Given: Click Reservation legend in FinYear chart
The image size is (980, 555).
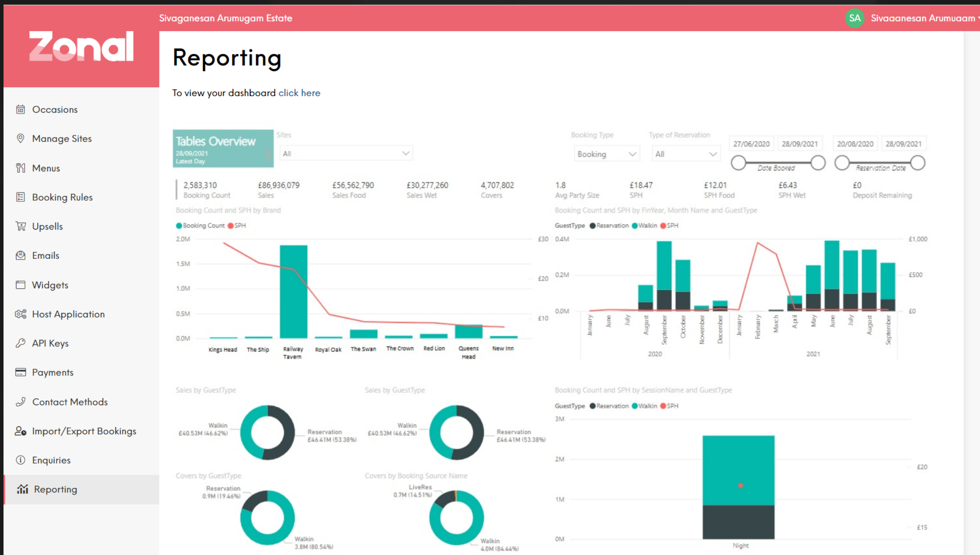Looking at the screenshot, I should [x=609, y=226].
